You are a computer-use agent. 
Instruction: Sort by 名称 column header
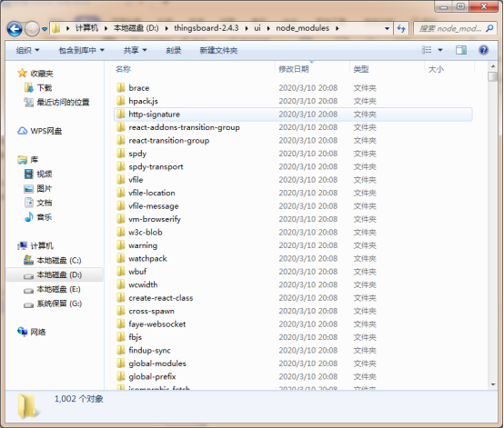pyautogui.click(x=123, y=69)
